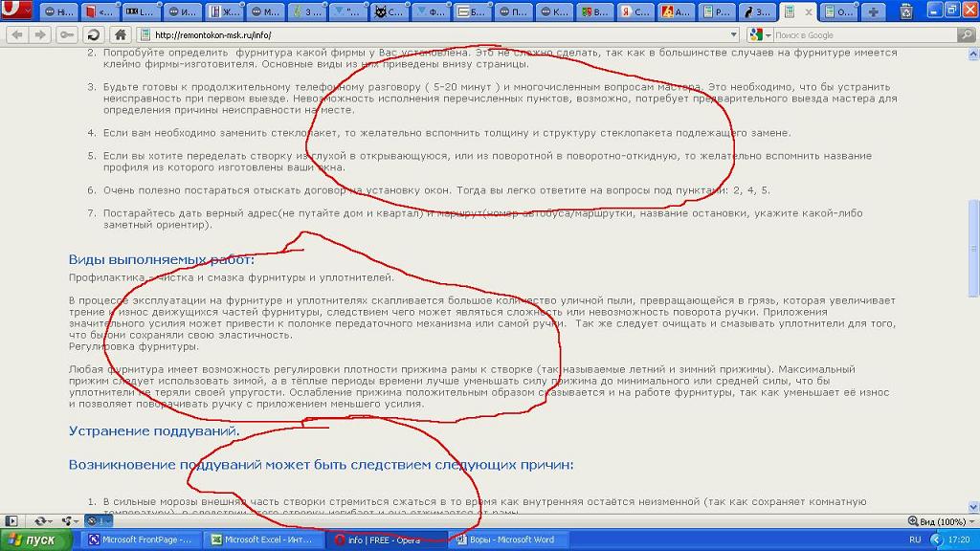Run the Google search magnifier button
Image resolution: width=980 pixels, height=551 pixels.
coord(967,35)
